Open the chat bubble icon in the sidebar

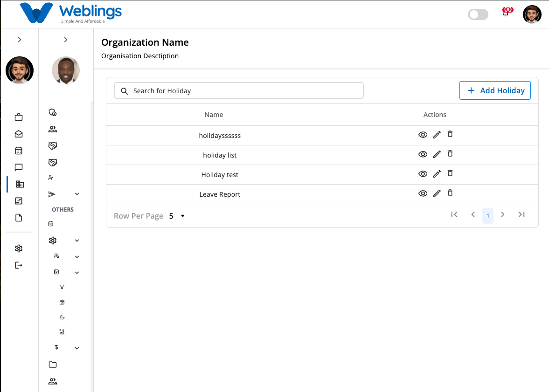click(x=19, y=167)
